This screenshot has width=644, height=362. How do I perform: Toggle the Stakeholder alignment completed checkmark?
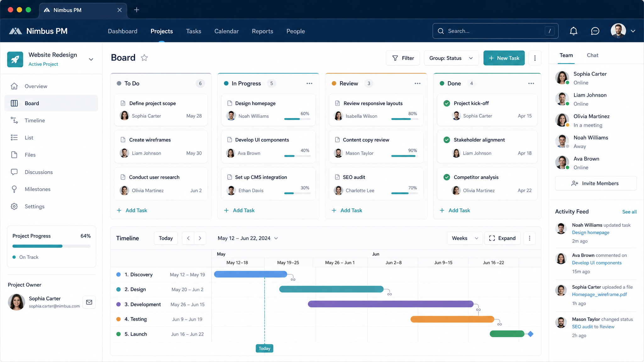click(447, 140)
